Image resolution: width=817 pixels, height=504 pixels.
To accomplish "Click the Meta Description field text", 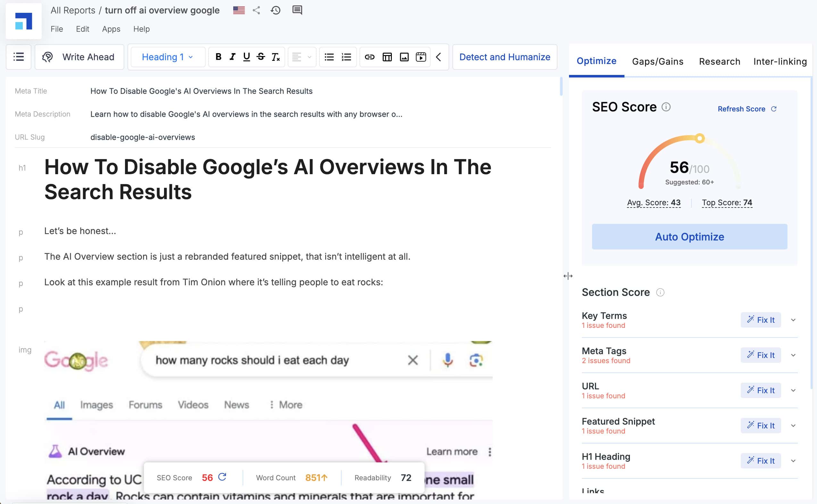I will [246, 114].
